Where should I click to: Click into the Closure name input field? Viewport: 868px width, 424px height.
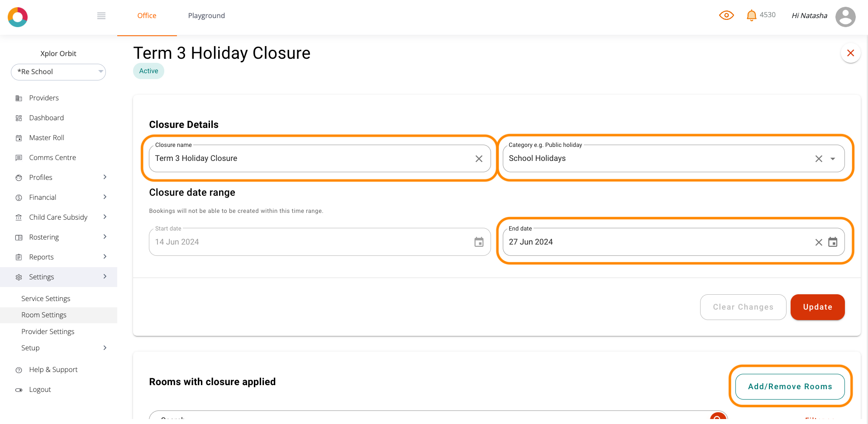tap(308, 159)
